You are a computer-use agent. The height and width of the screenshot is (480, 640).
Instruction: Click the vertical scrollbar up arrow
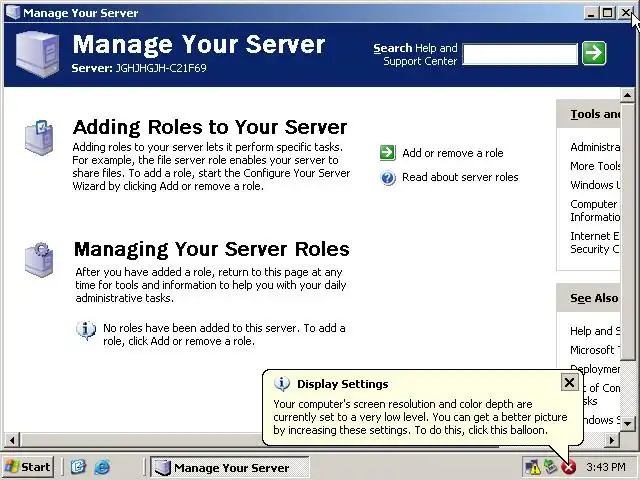point(627,96)
